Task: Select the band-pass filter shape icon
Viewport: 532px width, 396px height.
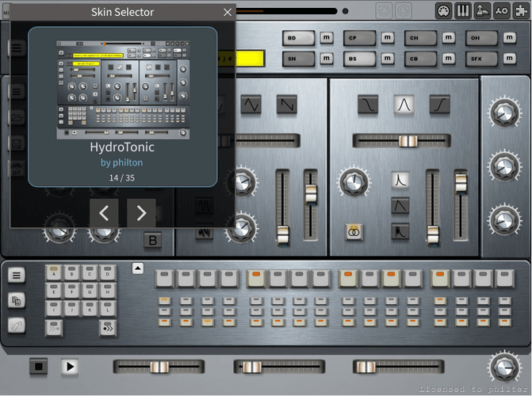Action: click(404, 105)
